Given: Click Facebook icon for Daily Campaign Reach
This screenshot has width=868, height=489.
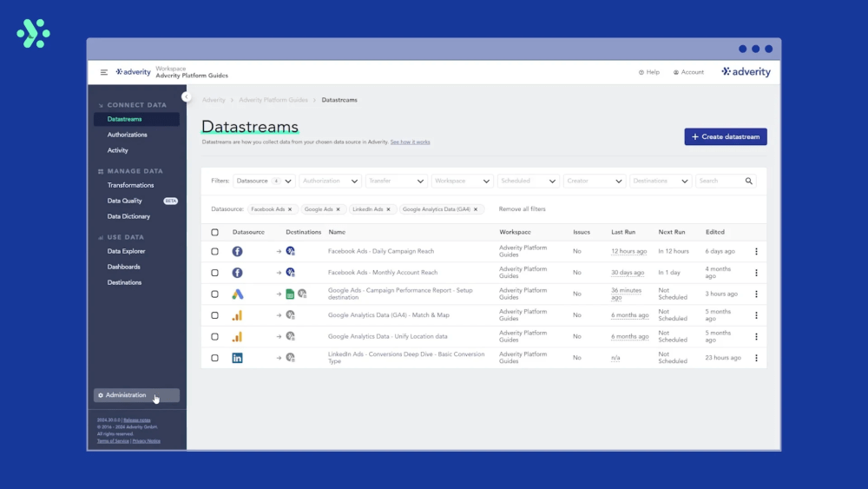Looking at the screenshot, I should 238,251.
